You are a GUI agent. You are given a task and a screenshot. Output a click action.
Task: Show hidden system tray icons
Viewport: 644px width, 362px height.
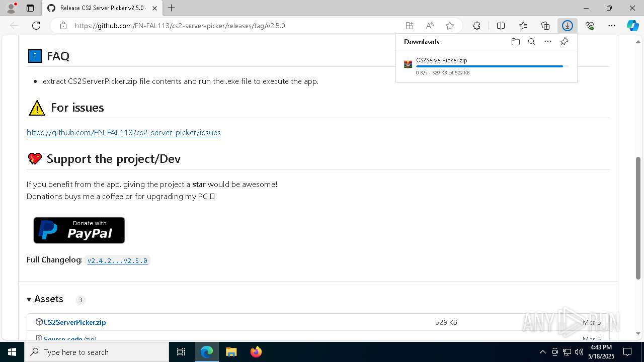542,352
